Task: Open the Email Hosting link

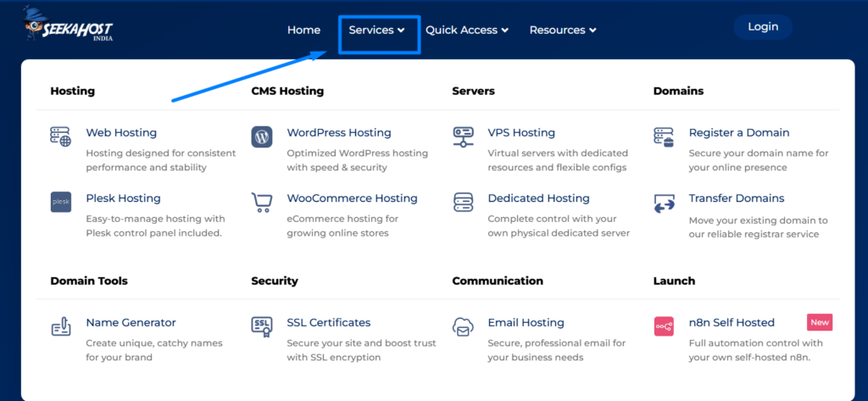Action: [526, 322]
